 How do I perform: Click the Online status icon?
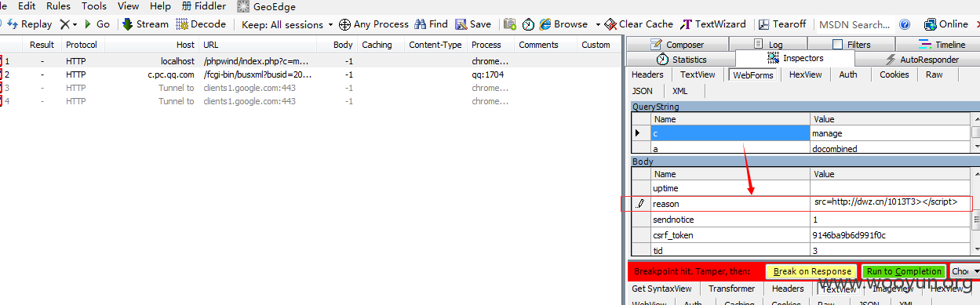click(x=931, y=24)
